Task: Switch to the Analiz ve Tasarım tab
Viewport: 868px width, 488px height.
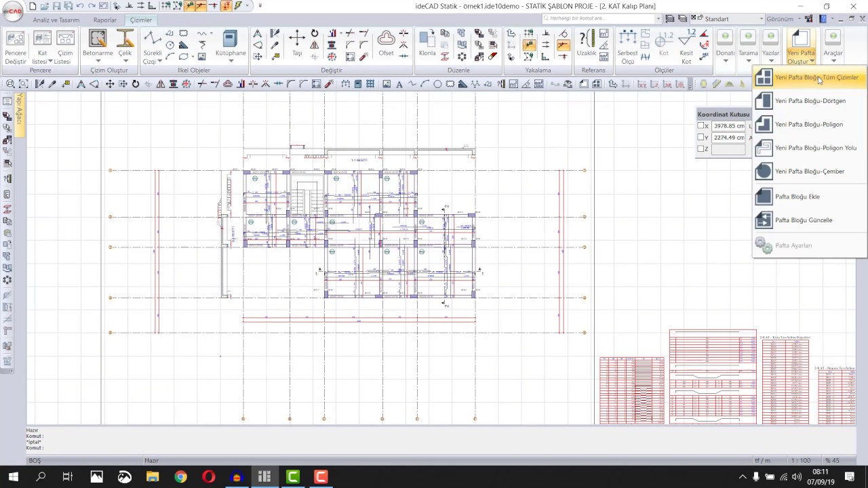Action: 56,20
